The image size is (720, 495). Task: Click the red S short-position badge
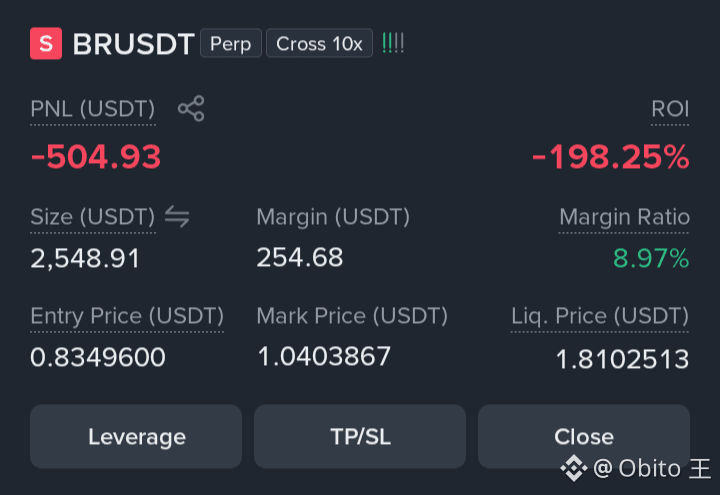coord(46,44)
